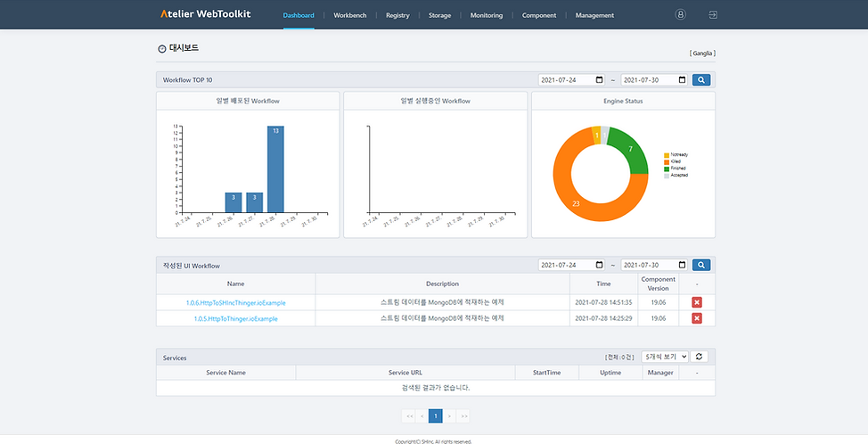
Task: Click timestamp 2021-07-28 14:51:35
Action: tap(603, 303)
